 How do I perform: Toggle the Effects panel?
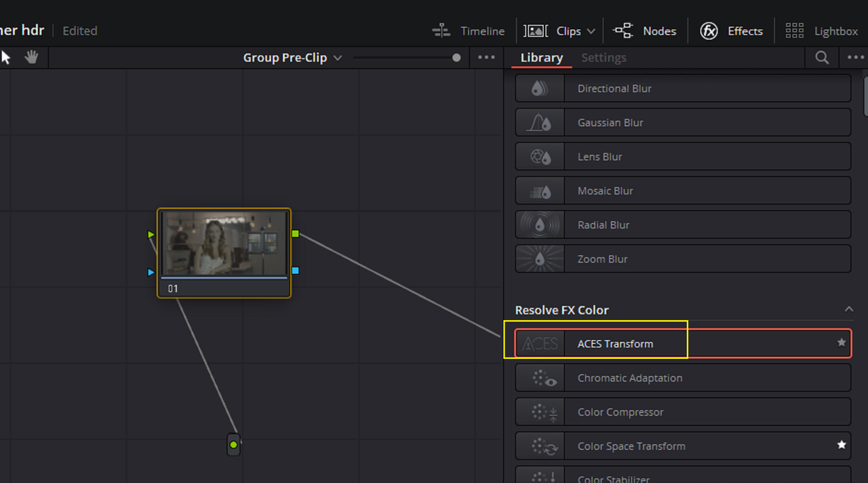point(731,31)
